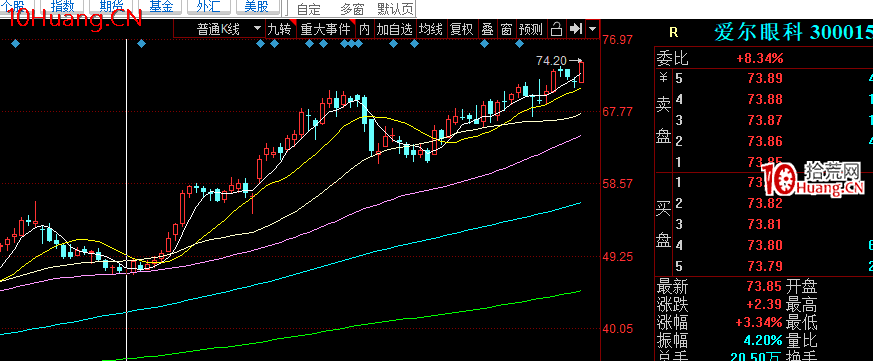Open the 复权 adjustment option
Viewport: 873px width, 361px height.
462,30
